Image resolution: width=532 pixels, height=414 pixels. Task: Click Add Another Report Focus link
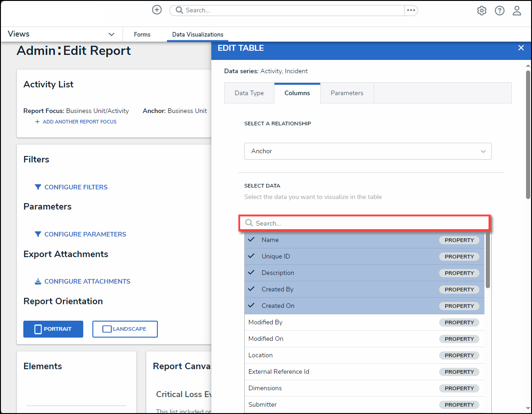(76, 122)
